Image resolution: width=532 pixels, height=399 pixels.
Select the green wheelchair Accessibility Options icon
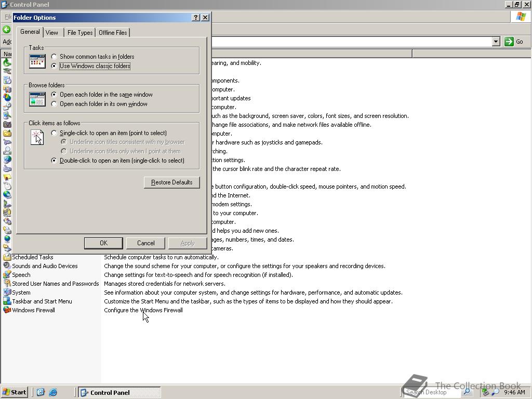tap(7, 63)
